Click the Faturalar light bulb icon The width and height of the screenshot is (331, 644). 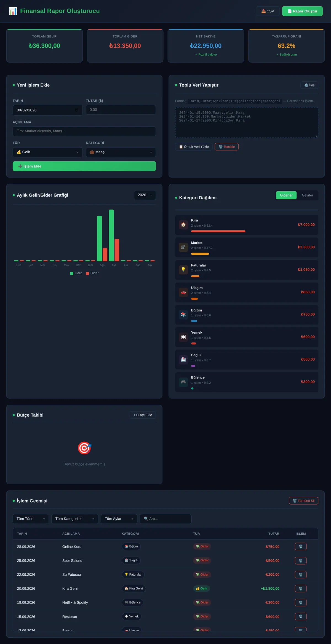[183, 270]
